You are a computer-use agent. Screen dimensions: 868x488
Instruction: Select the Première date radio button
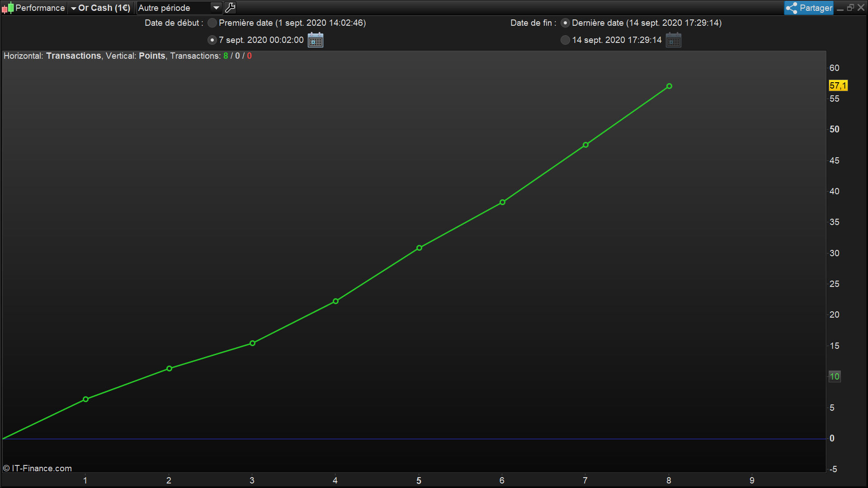coord(212,23)
